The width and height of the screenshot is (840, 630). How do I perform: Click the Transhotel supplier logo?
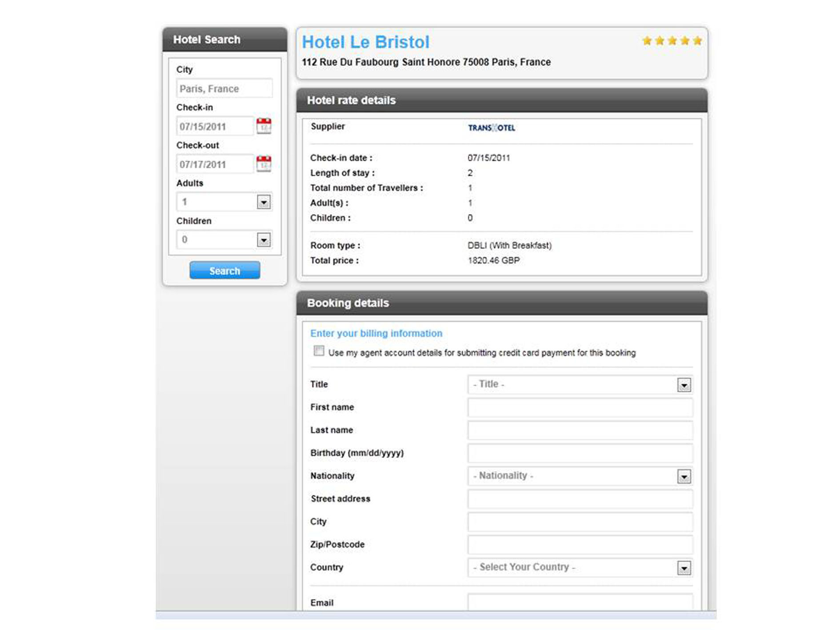[491, 128]
